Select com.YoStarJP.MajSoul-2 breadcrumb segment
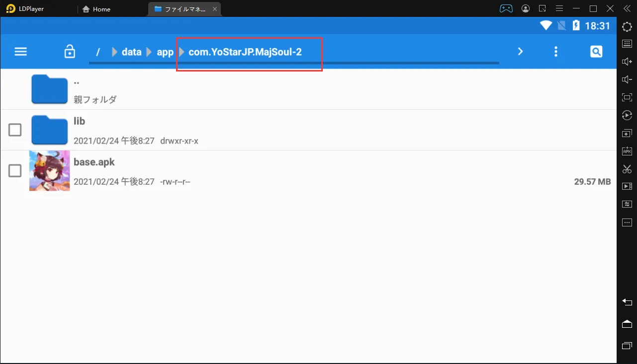 pyautogui.click(x=245, y=52)
